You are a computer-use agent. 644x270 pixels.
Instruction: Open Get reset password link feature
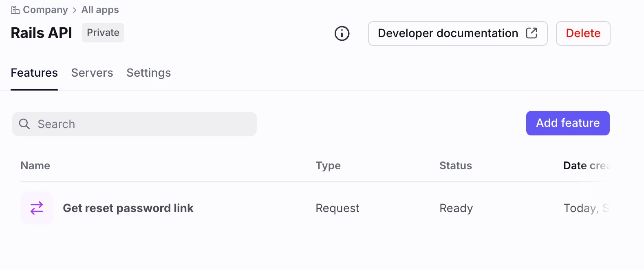point(128,208)
